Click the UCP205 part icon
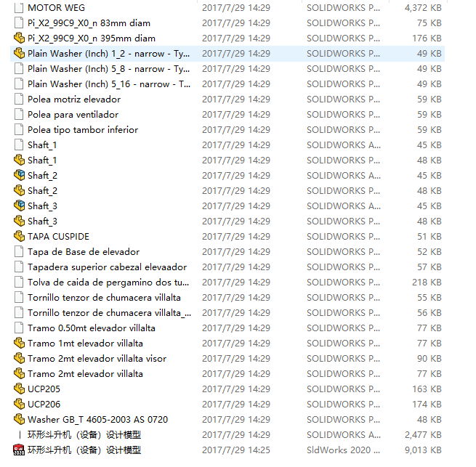 [19, 389]
